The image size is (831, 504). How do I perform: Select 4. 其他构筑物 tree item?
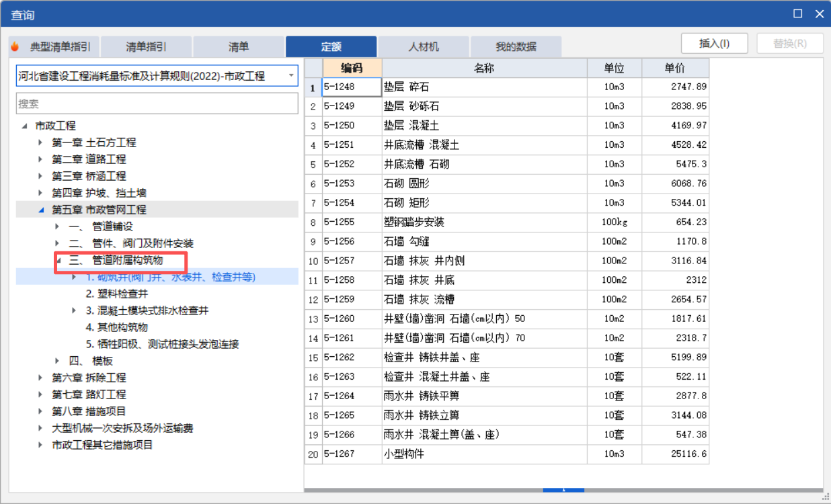(x=117, y=327)
